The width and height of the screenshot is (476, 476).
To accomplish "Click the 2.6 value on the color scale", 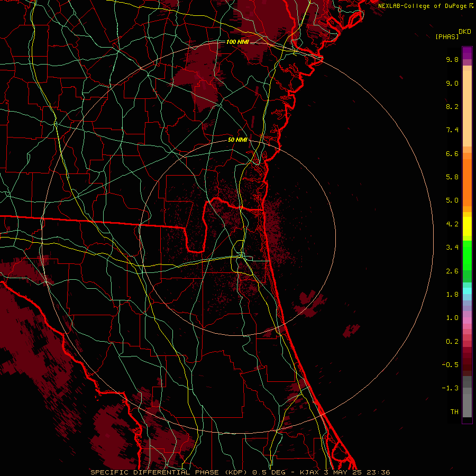I will point(452,271).
